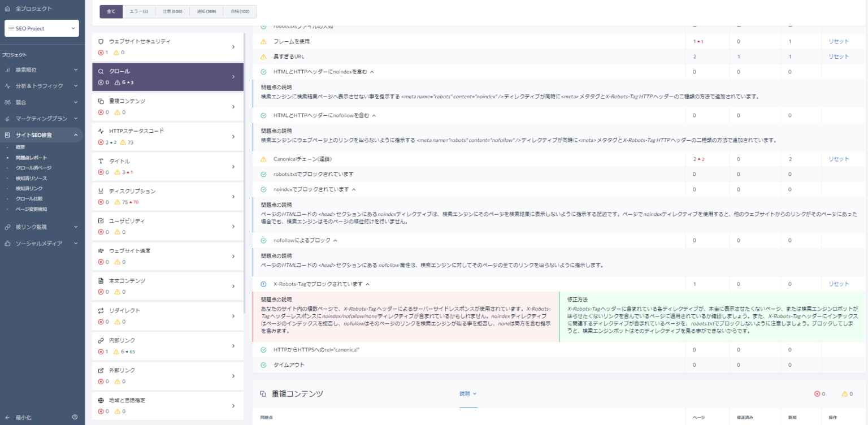This screenshot has height=425, width=868.
Task: Open help via the question mark icon
Action: click(x=75, y=417)
